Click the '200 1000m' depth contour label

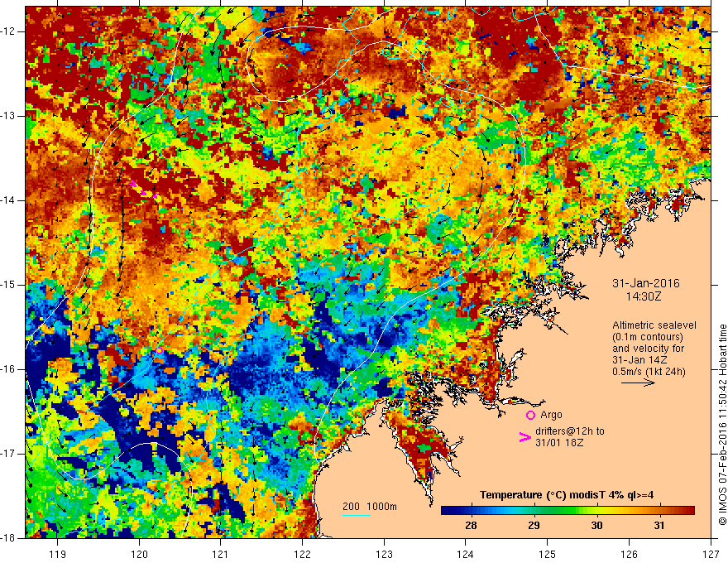coord(370,507)
